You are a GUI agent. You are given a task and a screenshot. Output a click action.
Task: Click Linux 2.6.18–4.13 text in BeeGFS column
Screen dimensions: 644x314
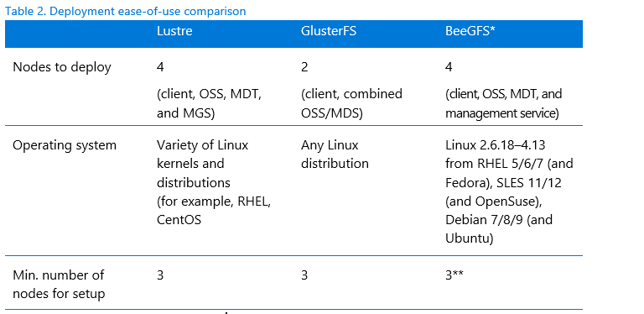[496, 145]
